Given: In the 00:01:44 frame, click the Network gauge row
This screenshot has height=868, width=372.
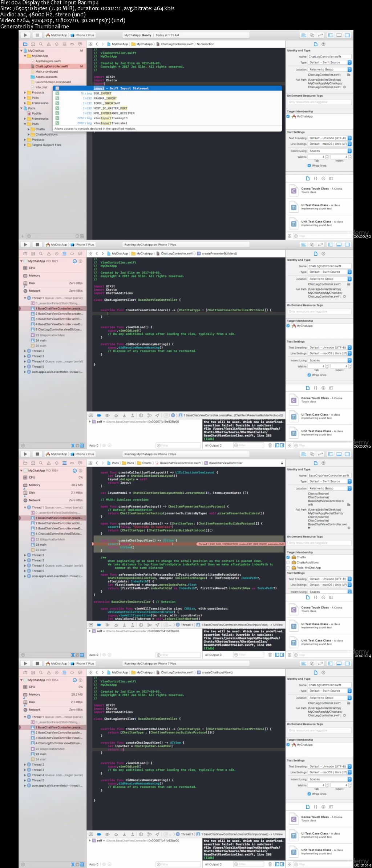Looking at the screenshot, I should [53, 709].
